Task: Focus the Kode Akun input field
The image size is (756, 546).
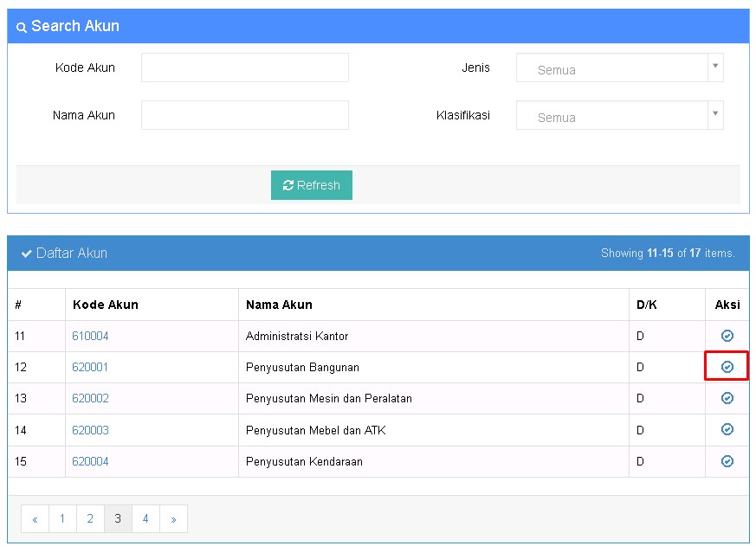Action: pos(244,67)
